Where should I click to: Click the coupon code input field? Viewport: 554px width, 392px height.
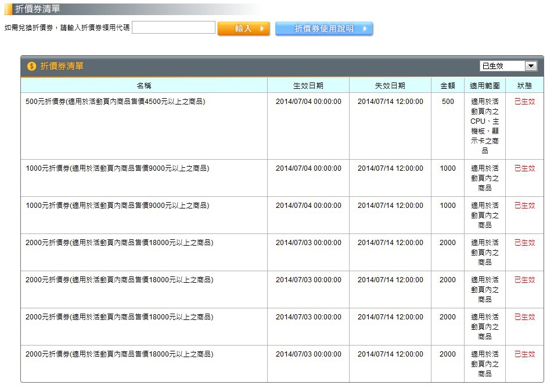174,27
